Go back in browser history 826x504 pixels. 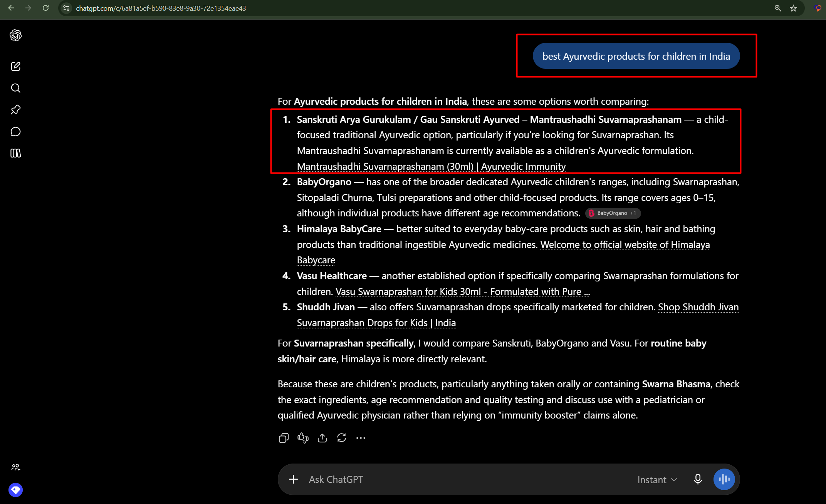11,8
